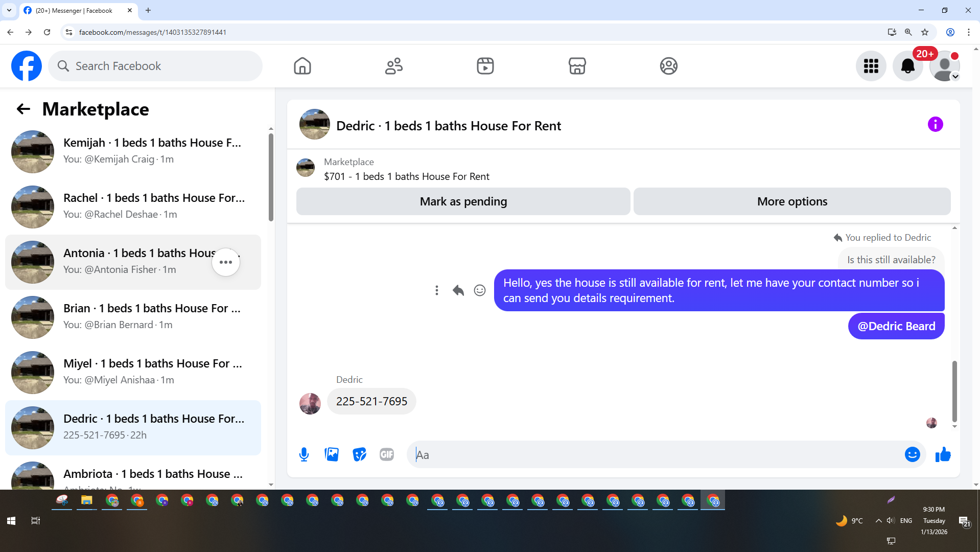Open Kemijah conversation
Image resolution: width=980 pixels, height=552 pixels.
(x=133, y=152)
